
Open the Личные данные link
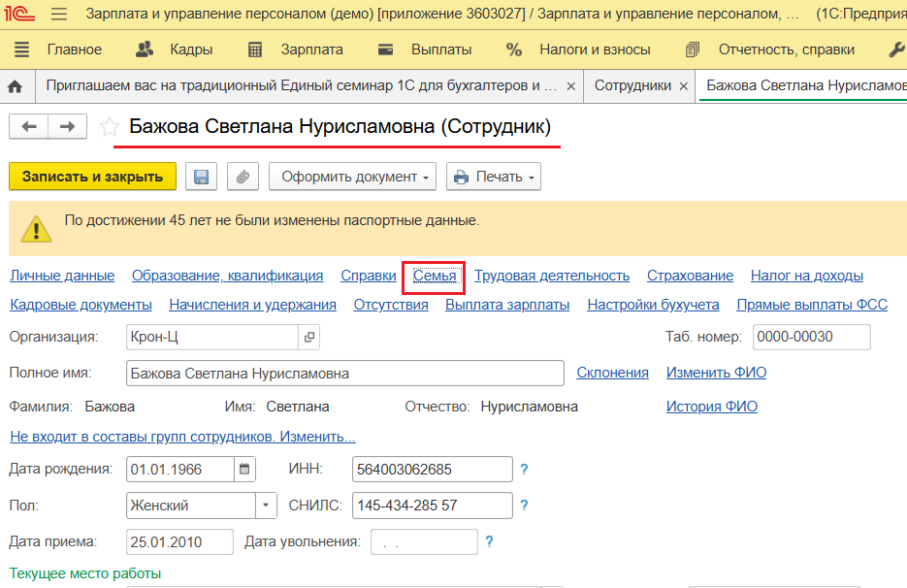click(x=62, y=276)
